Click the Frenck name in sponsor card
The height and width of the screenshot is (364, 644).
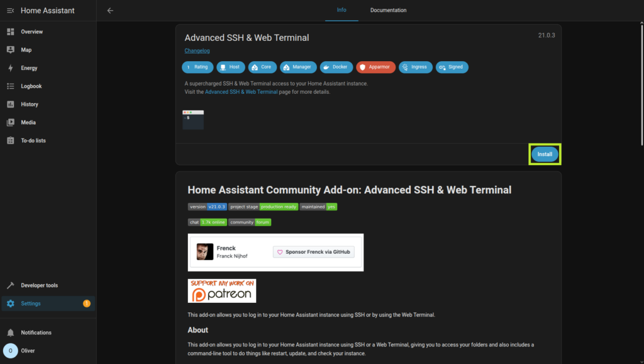click(x=226, y=248)
